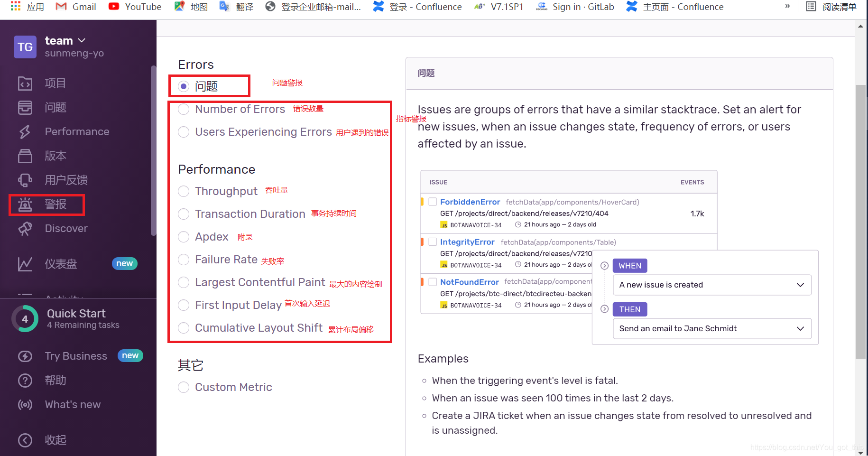The image size is (868, 456).
Task: Click the 版本 releases icon
Action: click(x=25, y=156)
